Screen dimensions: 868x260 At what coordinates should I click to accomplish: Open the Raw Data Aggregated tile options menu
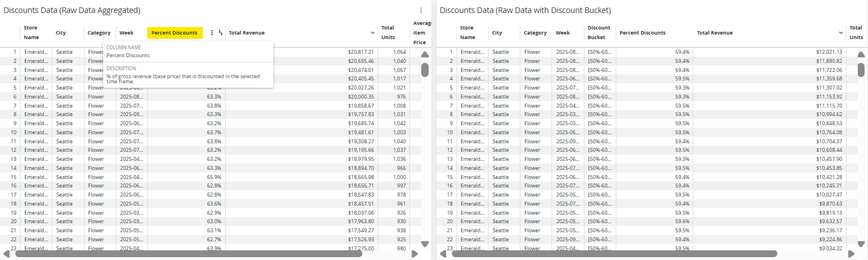(x=421, y=10)
